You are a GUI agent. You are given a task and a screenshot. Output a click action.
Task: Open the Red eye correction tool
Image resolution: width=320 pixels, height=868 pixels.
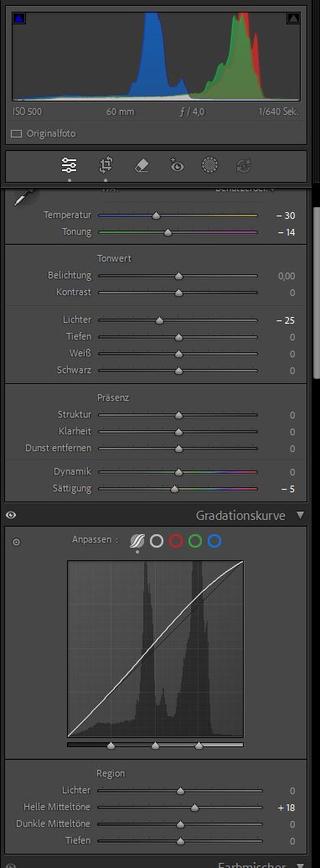click(x=176, y=165)
